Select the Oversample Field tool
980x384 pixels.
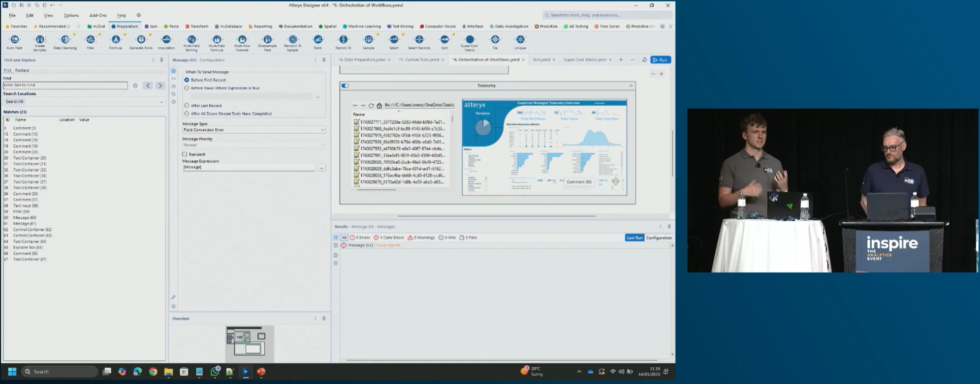pos(267,43)
